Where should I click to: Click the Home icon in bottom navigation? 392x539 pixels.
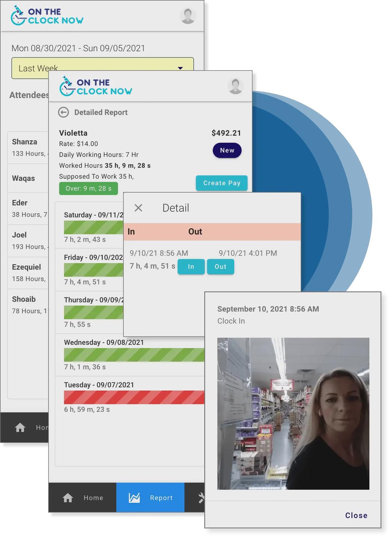click(x=68, y=498)
